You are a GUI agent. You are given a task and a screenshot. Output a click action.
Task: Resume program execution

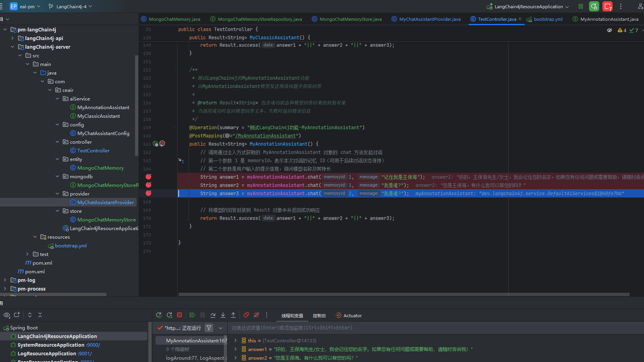192,315
